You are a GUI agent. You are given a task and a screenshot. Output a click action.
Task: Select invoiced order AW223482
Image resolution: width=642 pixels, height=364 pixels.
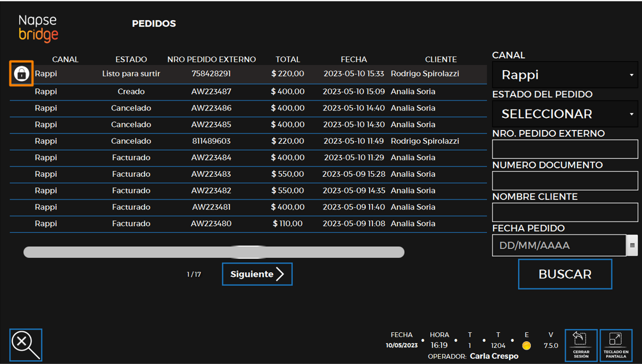point(248,191)
